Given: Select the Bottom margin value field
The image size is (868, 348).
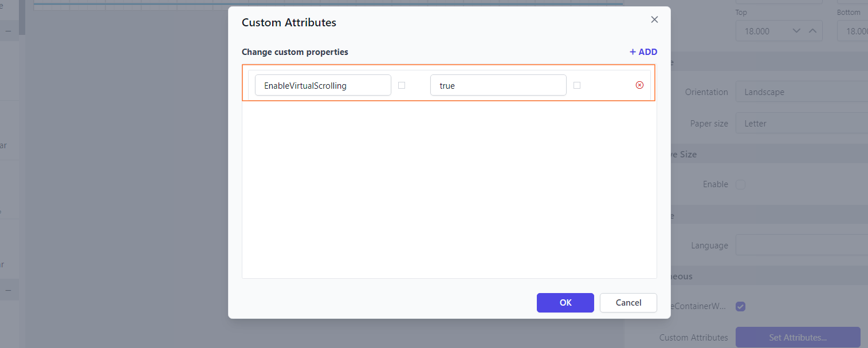Looking at the screenshot, I should point(858,30).
